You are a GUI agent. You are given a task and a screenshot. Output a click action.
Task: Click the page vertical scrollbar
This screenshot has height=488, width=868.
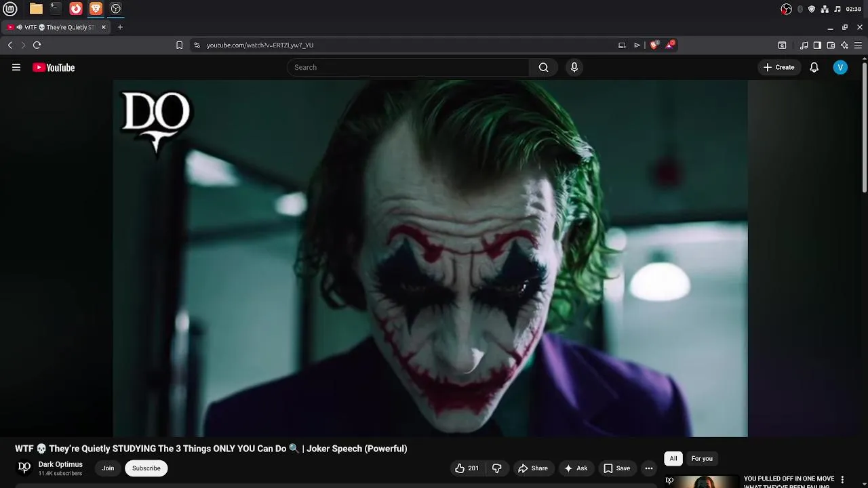(864, 127)
